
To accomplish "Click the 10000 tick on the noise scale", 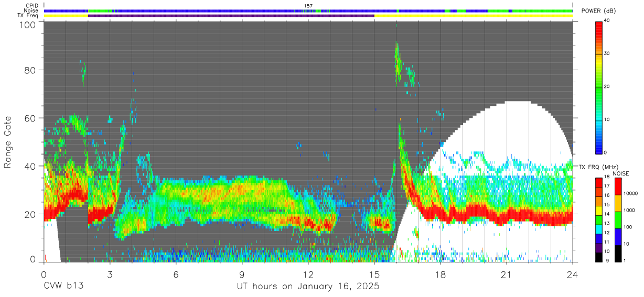I will (x=632, y=194).
